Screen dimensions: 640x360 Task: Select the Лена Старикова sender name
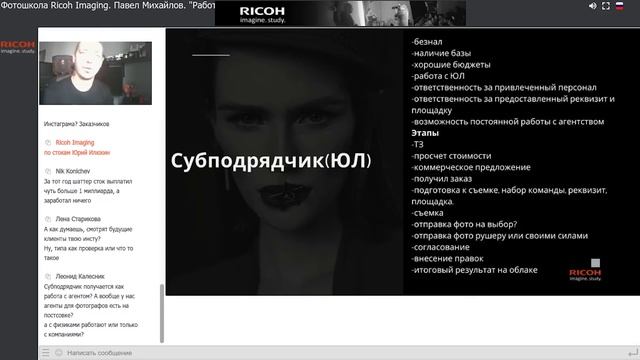(78, 219)
